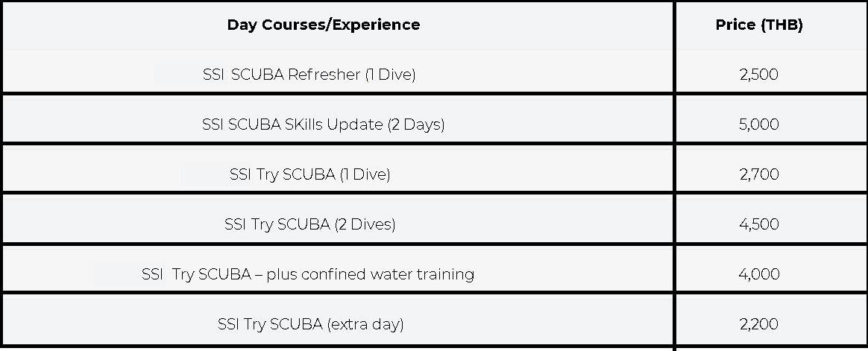Image resolution: width=868 pixels, height=351 pixels.
Task: Click the 2,700 price cell
Action: pyautogui.click(x=758, y=174)
